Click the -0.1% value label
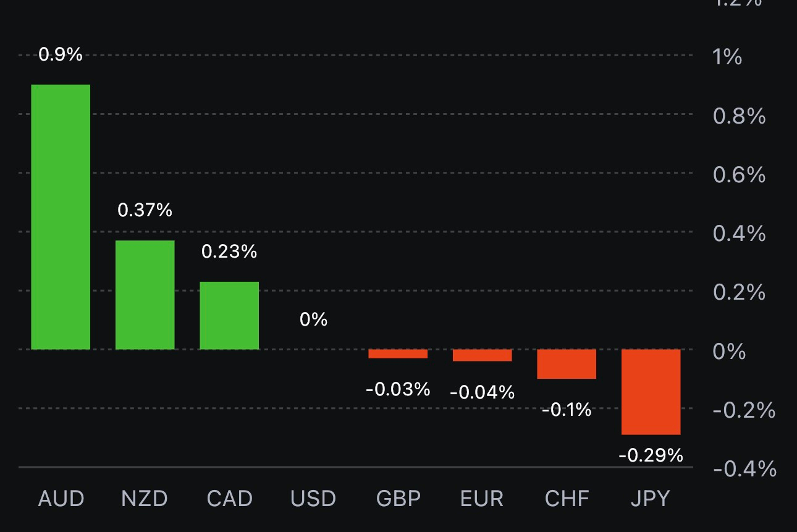 (567, 410)
